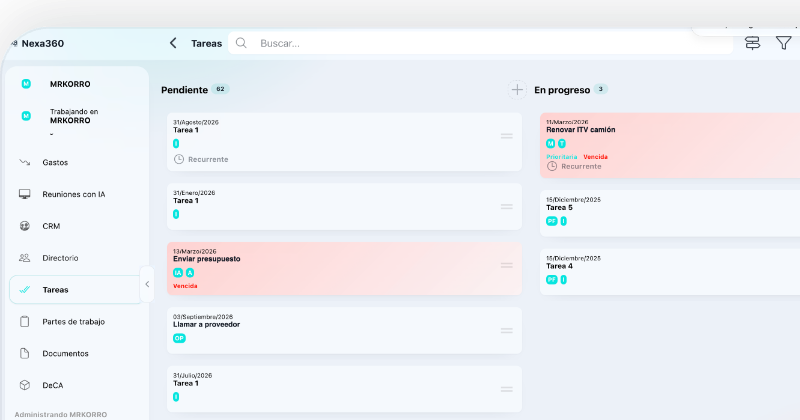Image resolution: width=800 pixels, height=420 pixels.
Task: Click drag handle of Enviar presupuesto
Action: pos(507,265)
